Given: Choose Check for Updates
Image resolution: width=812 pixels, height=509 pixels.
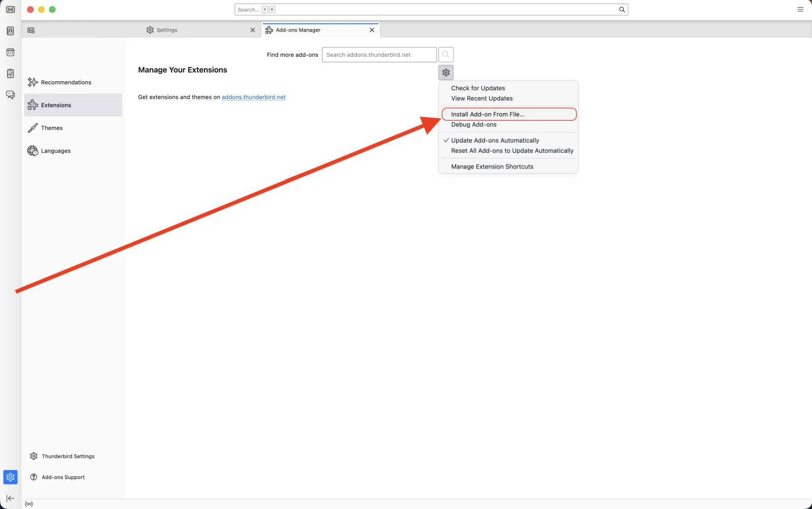Looking at the screenshot, I should 508,88.
